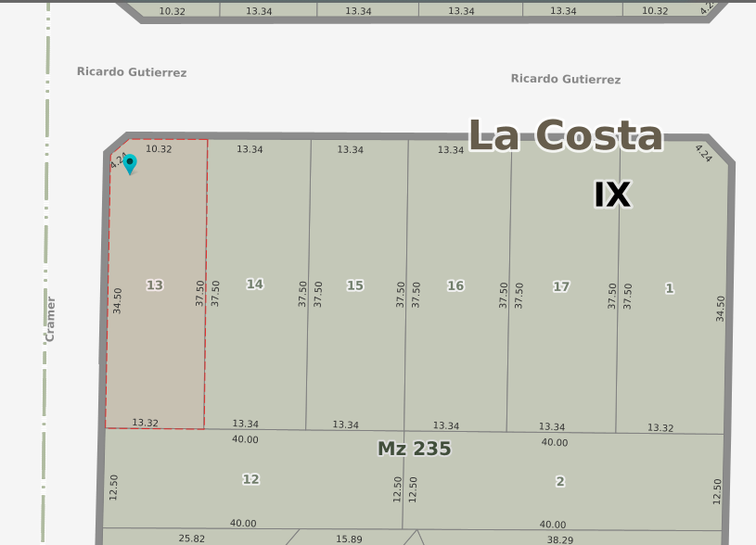The width and height of the screenshot is (756, 545).
Task: Select parcel 14 on the map
Action: (x=255, y=284)
